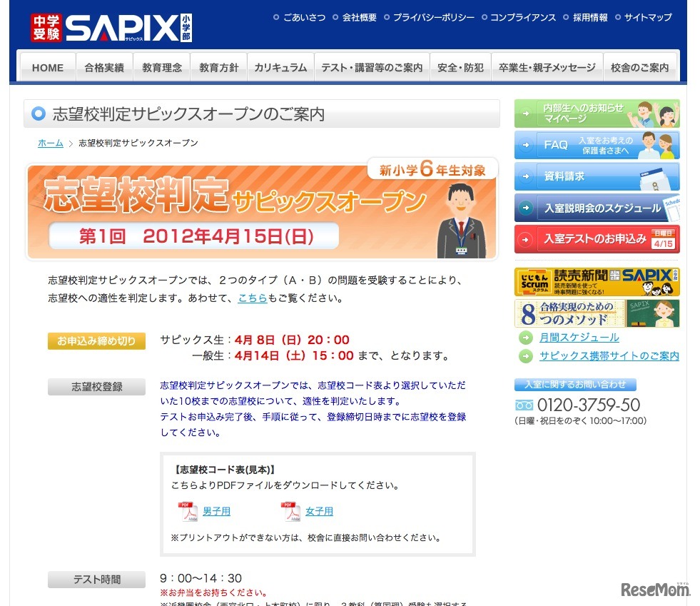The image size is (700, 606).
Task: Open the 校舎のご案内 navigation tab
Action: 640,67
